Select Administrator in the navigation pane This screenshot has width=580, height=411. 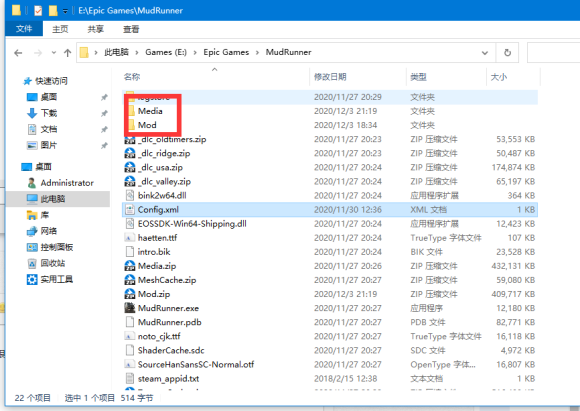[x=67, y=183]
